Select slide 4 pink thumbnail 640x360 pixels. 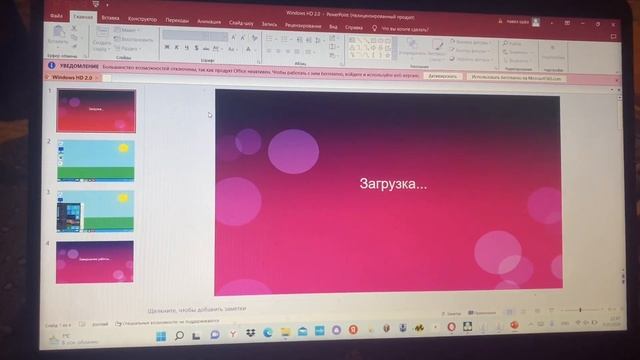tap(95, 262)
